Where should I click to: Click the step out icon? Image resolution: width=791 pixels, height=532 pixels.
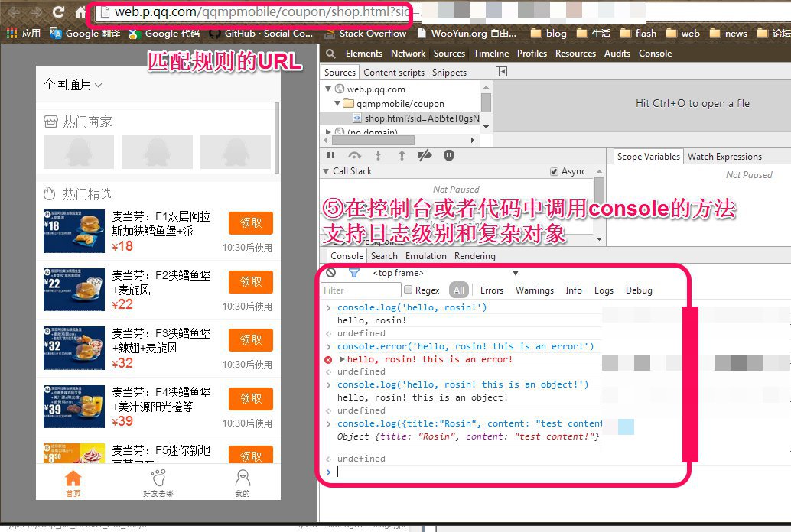pos(402,155)
